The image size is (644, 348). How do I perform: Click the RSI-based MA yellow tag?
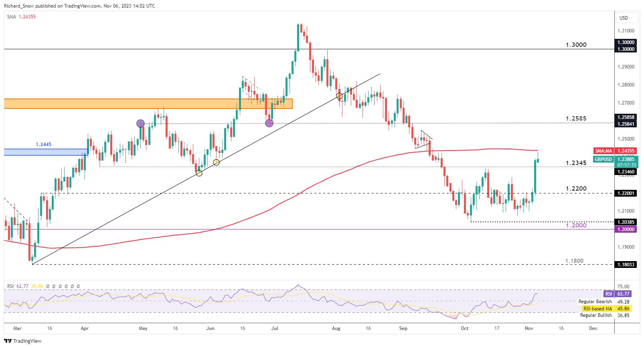click(x=597, y=309)
